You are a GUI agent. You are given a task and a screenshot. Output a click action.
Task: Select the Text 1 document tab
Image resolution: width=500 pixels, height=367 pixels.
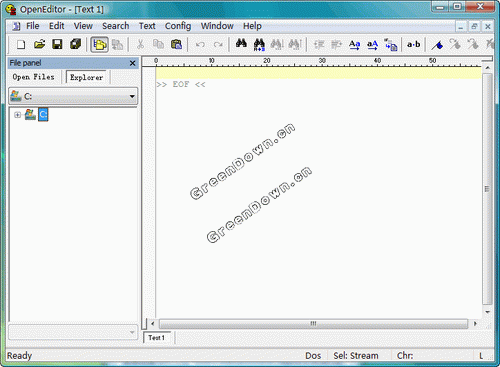157,338
